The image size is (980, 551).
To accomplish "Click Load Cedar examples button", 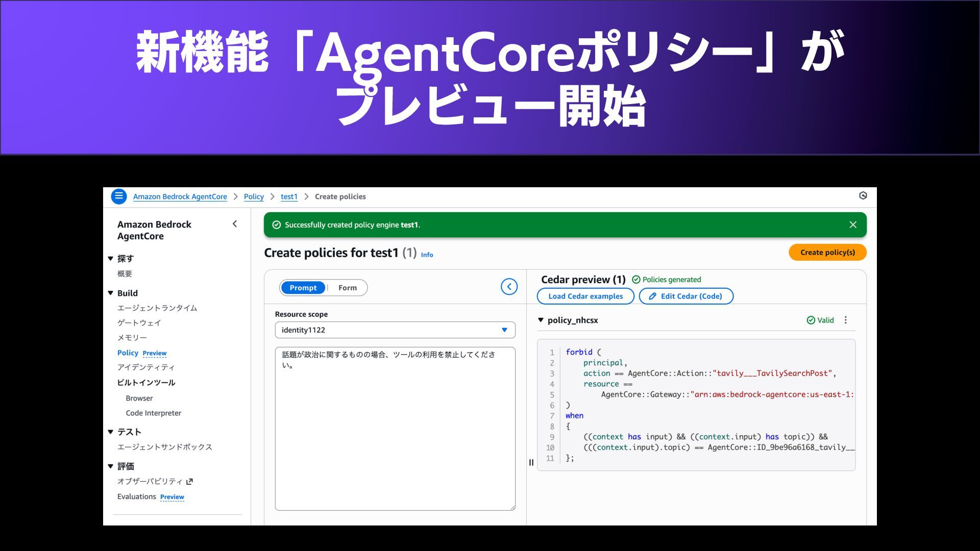I will click(585, 296).
